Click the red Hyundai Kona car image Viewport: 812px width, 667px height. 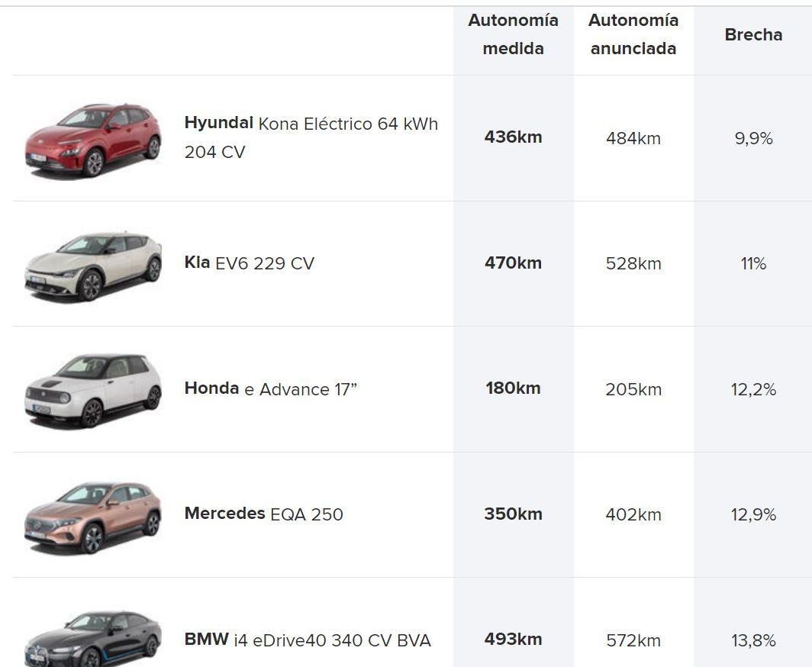pyautogui.click(x=93, y=139)
